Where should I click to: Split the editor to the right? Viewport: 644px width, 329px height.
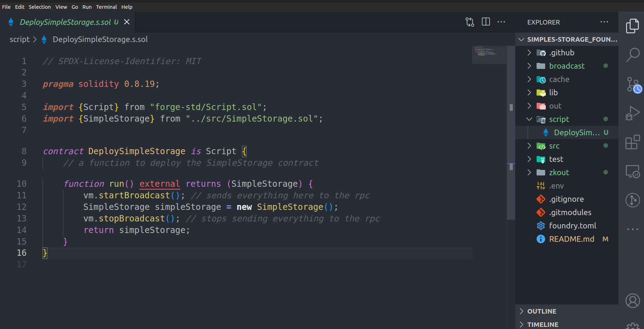pyautogui.click(x=486, y=22)
